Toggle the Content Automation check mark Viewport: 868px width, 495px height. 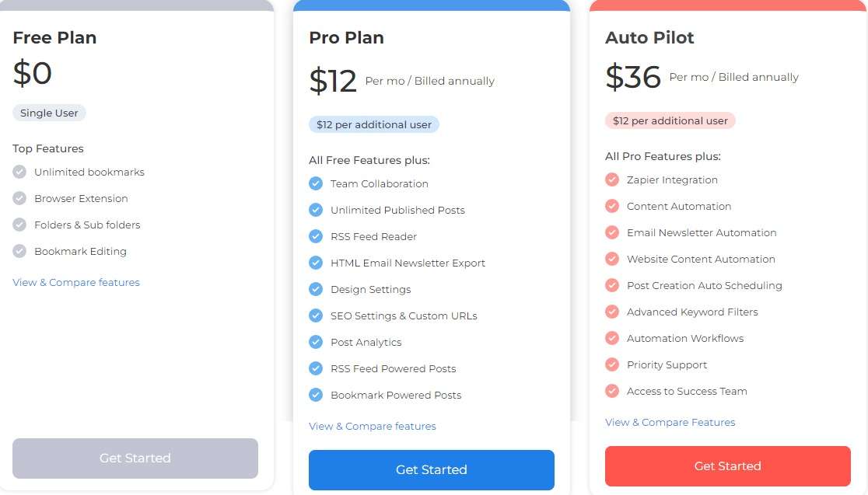pos(612,206)
